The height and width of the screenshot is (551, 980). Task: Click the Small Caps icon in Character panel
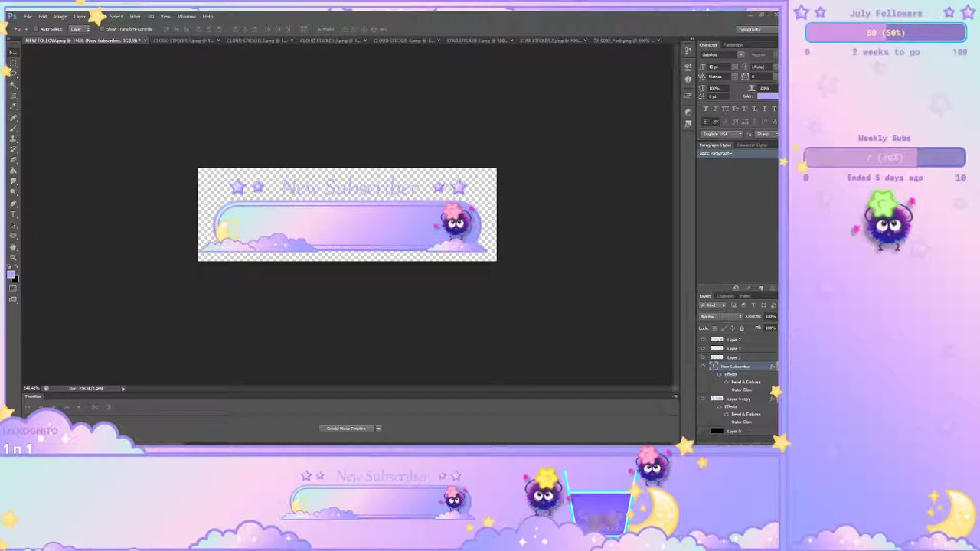(735, 109)
